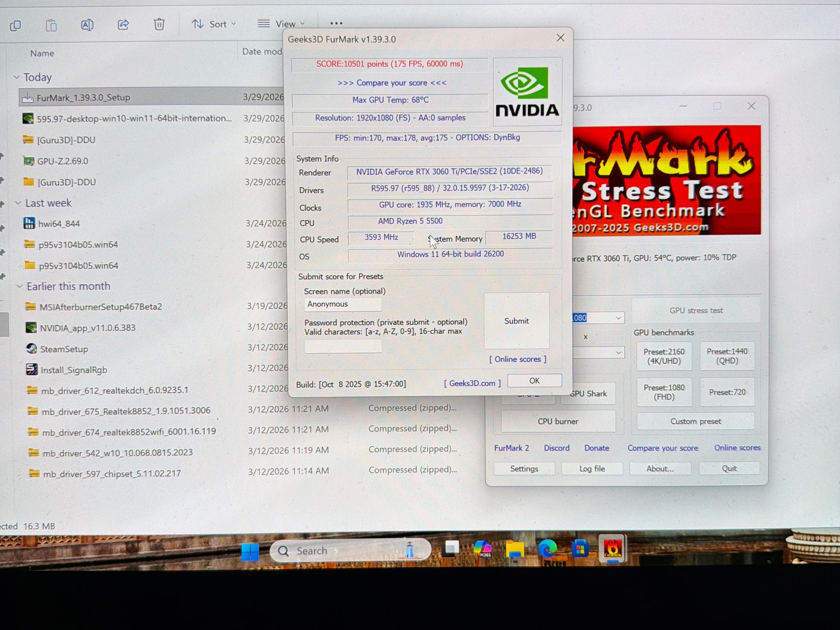The image size is (840, 630).
Task: Click the Paste icon in Explorer toolbar
Action: click(51, 25)
